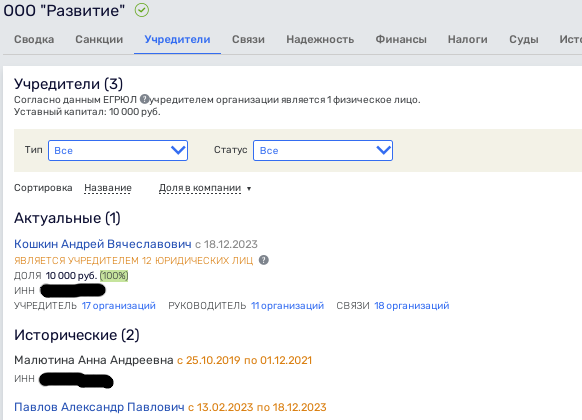
Task: Open the 11 организаций руководитель link
Action: click(288, 306)
